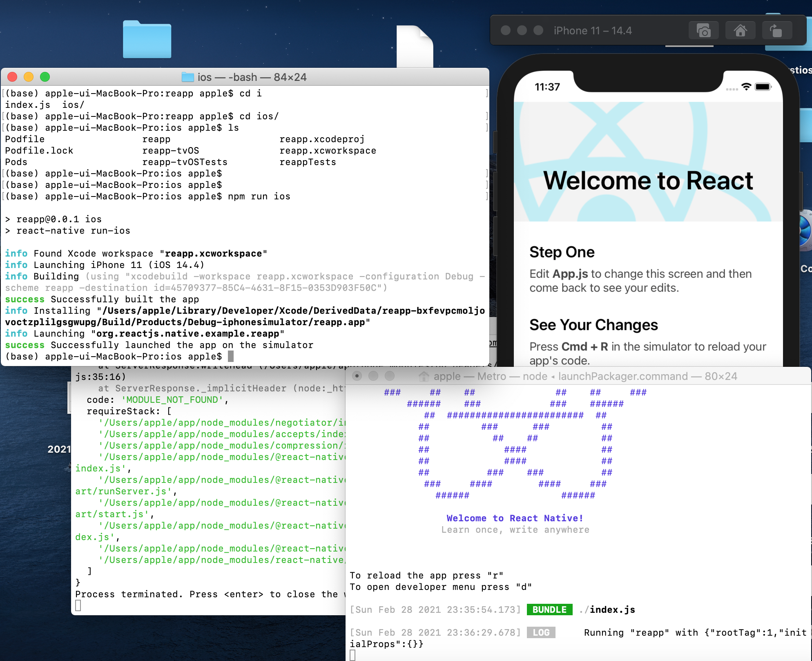
Task: Click the ios folder proxy icon in title bar
Action: (187, 77)
